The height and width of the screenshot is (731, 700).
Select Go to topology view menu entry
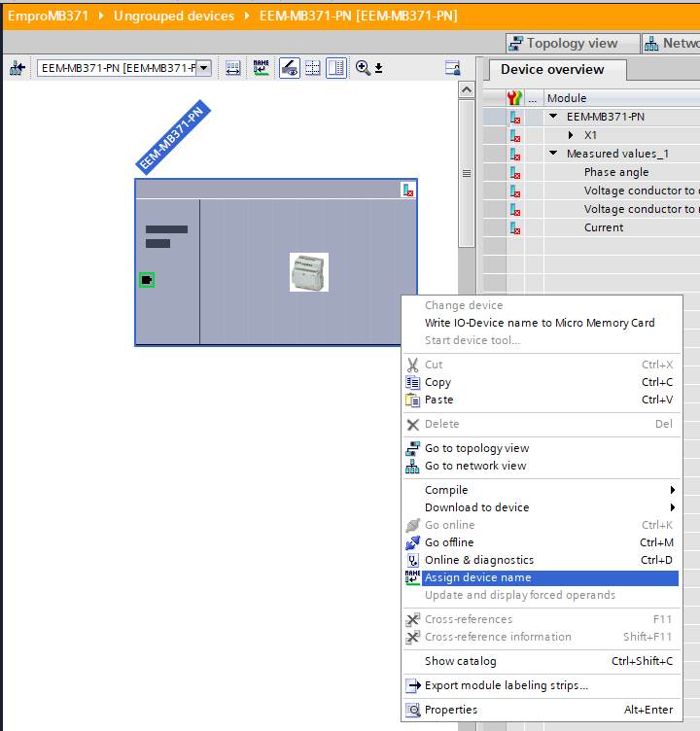coord(542,448)
